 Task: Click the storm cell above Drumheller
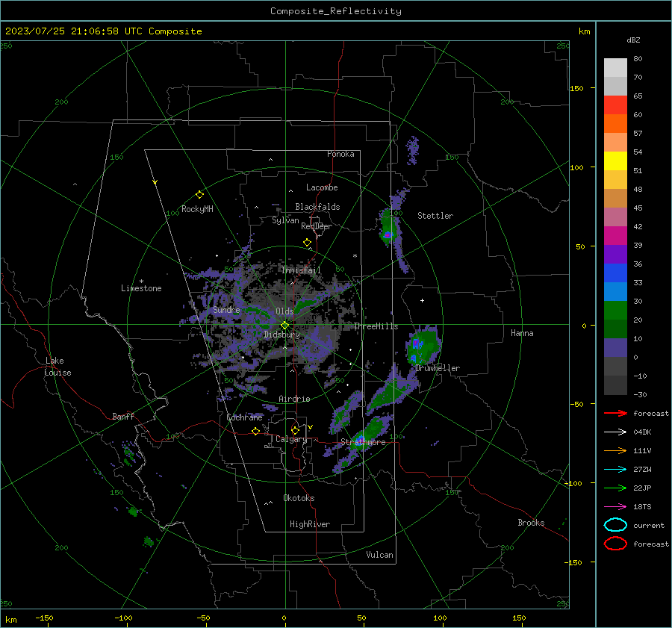[x=423, y=346]
